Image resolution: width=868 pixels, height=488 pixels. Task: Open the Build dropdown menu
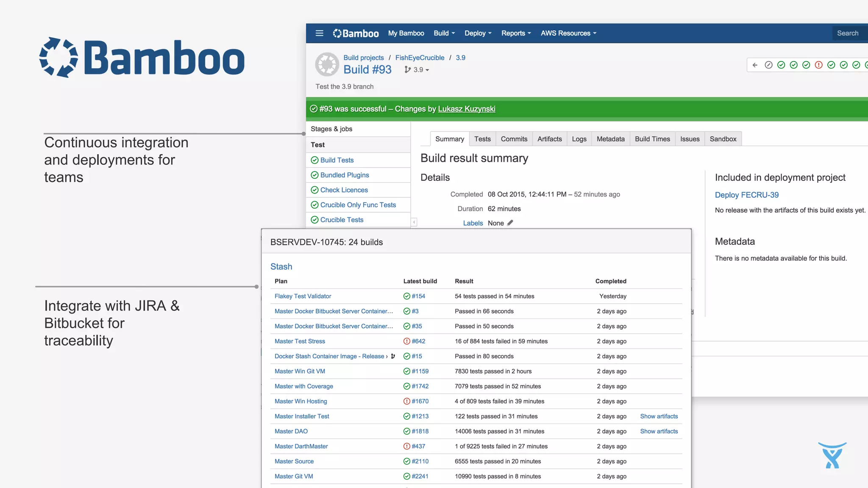click(444, 33)
